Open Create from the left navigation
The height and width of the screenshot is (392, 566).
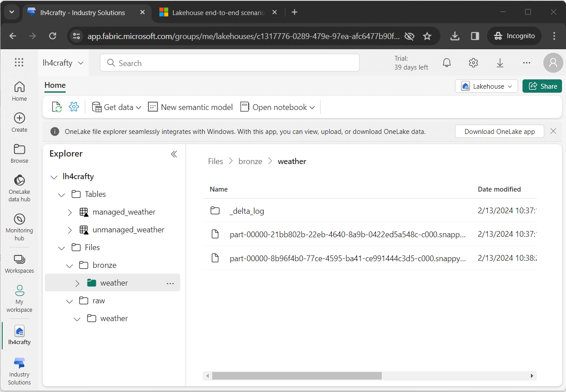pos(20,122)
